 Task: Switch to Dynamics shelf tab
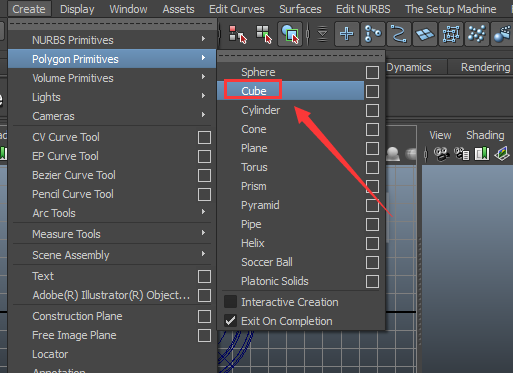click(409, 67)
